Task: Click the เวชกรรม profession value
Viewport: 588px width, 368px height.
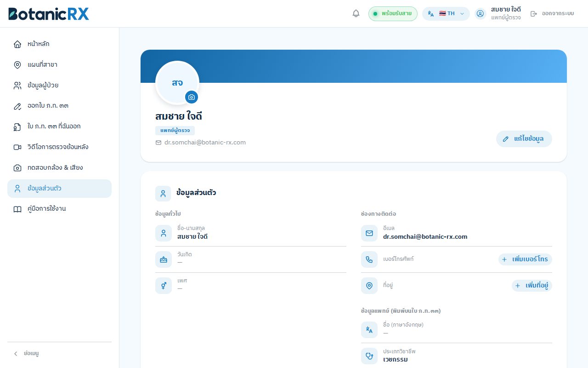Action: pyautogui.click(x=396, y=360)
